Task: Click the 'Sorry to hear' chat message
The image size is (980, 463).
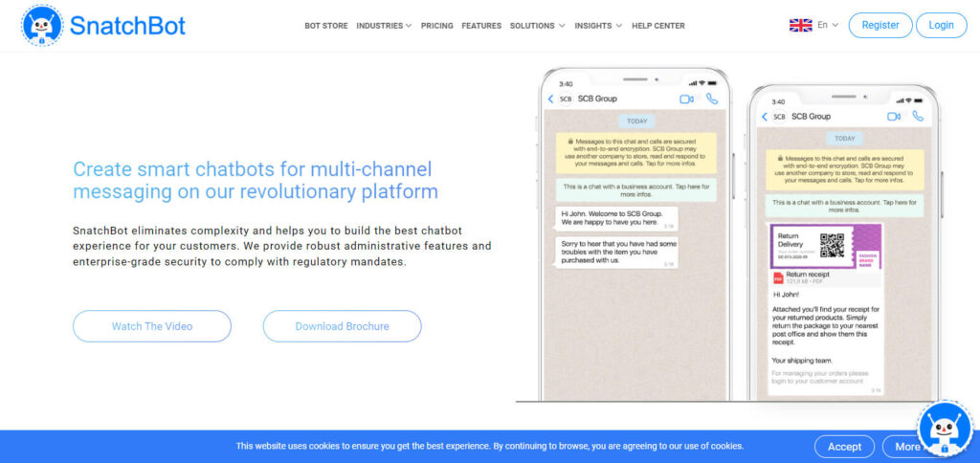Action: click(616, 252)
